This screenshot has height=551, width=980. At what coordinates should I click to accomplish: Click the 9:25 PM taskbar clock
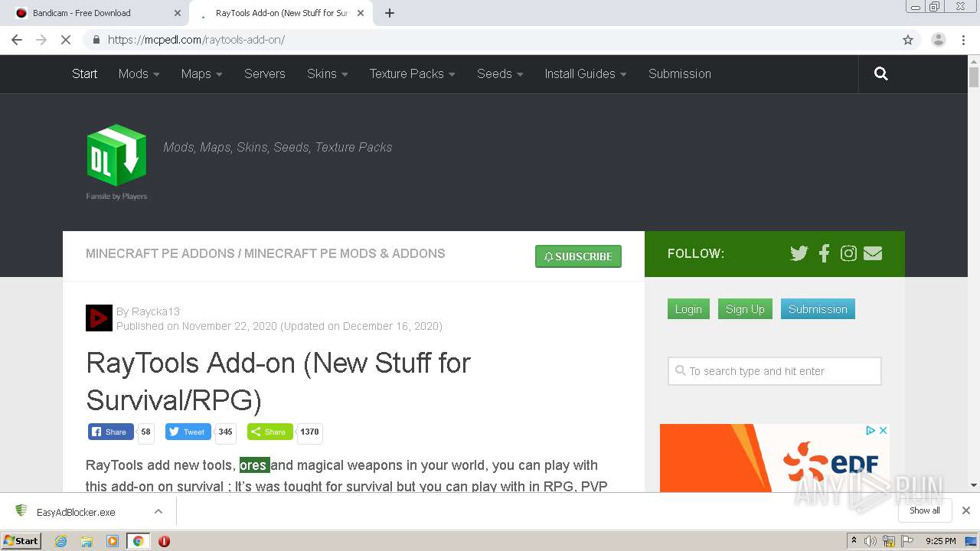pyautogui.click(x=940, y=541)
